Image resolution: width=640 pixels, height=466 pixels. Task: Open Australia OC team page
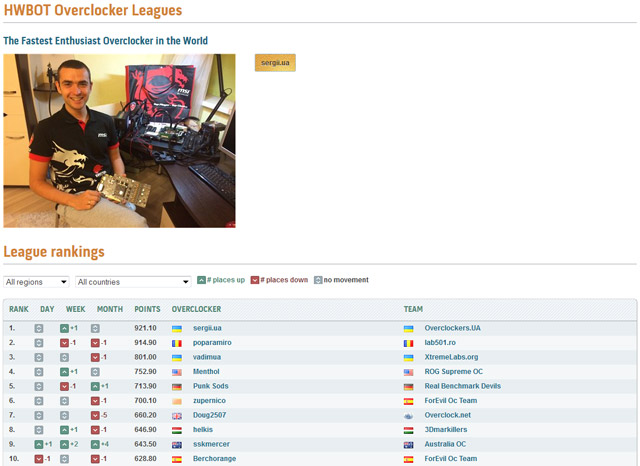pyautogui.click(x=445, y=444)
